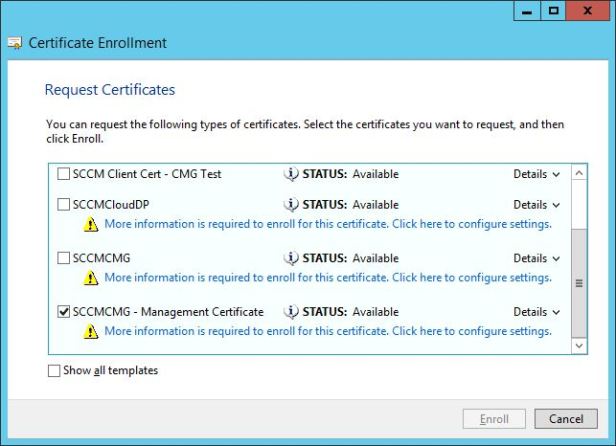Expand Details for SCCMCMG - Management Certificate
The width and height of the screenshot is (616, 446).
537,312
